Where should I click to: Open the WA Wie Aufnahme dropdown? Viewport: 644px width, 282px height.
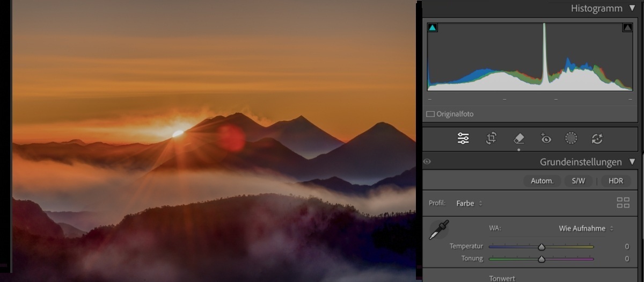click(586, 228)
